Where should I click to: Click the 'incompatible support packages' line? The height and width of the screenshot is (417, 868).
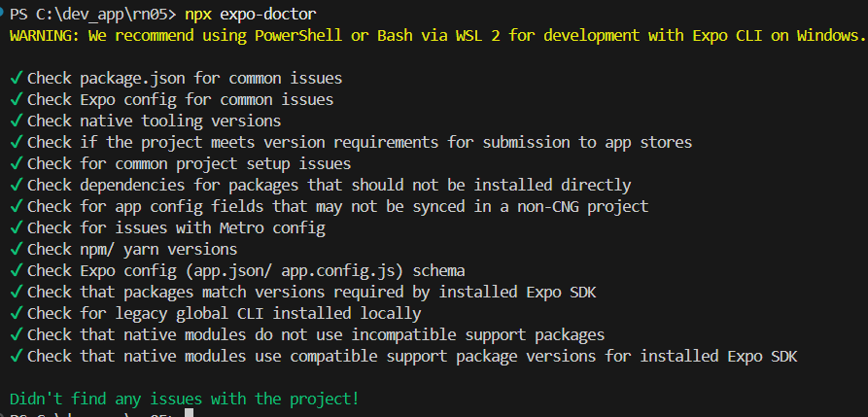tap(316, 335)
